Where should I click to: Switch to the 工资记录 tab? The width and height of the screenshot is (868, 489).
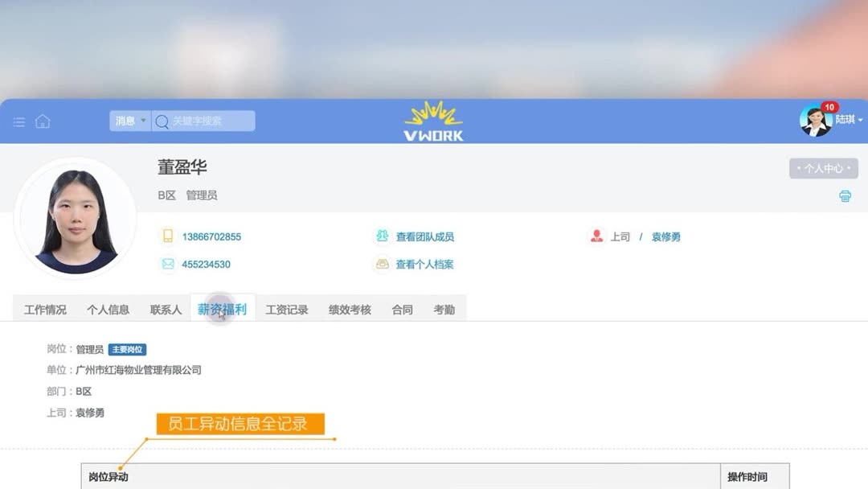coord(287,310)
